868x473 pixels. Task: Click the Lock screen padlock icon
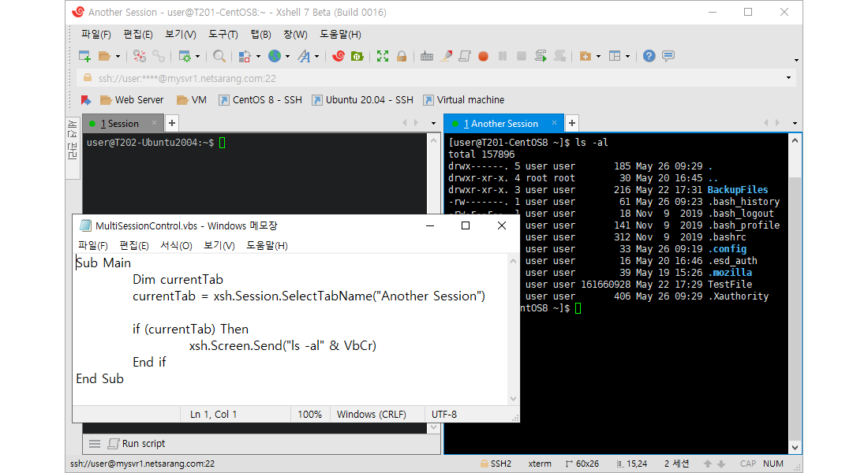click(x=402, y=56)
